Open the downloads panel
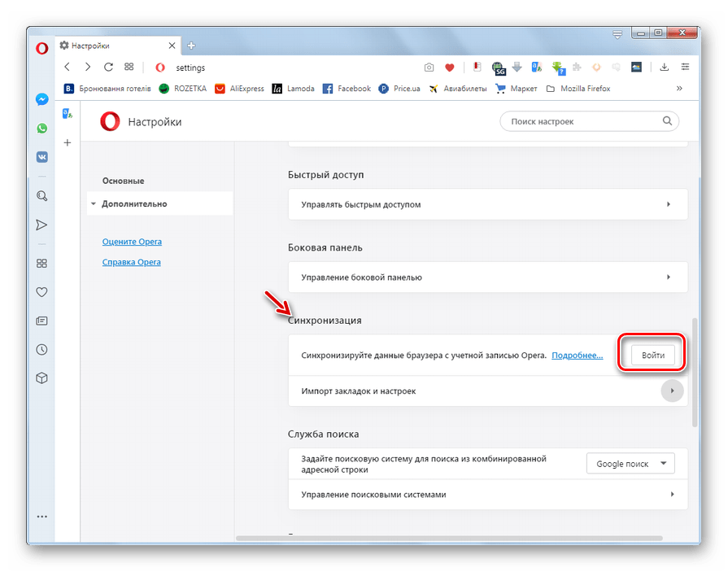 coord(665,68)
